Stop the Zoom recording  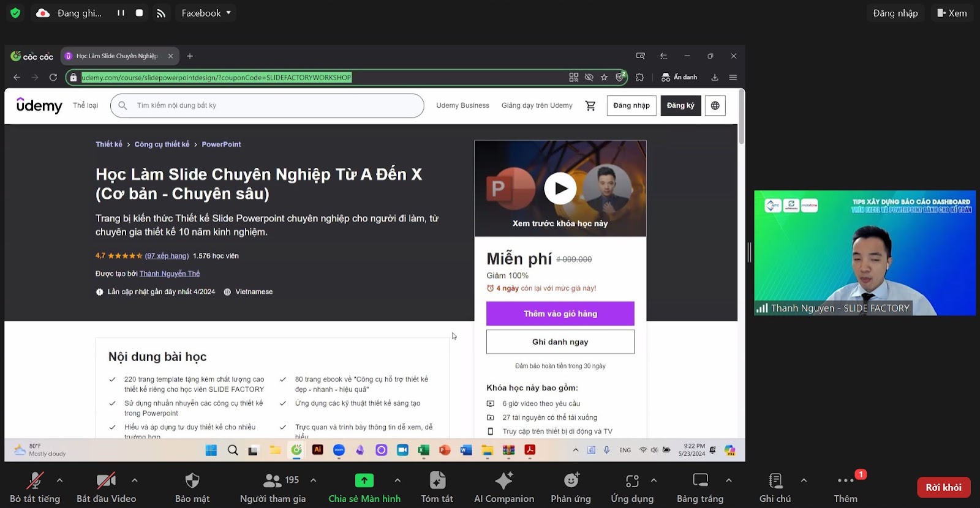(x=140, y=13)
